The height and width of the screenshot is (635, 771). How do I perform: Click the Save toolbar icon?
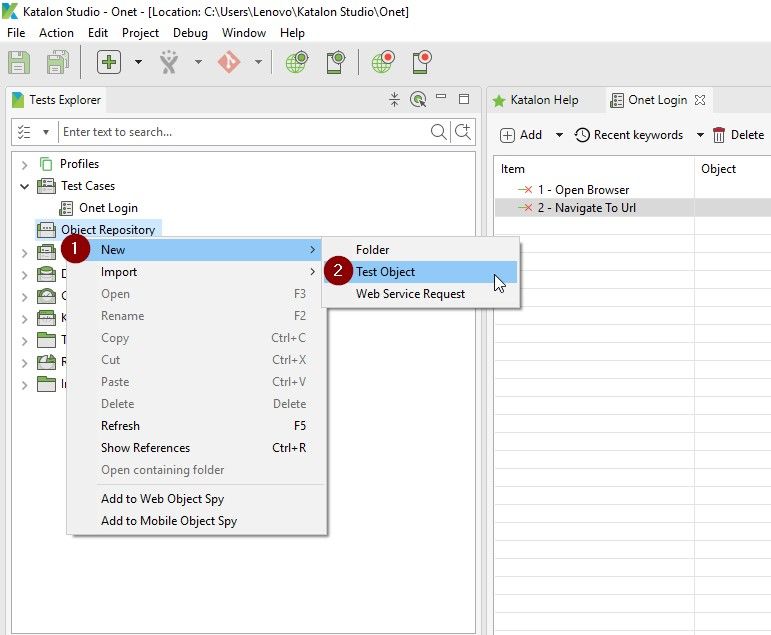tap(19, 62)
